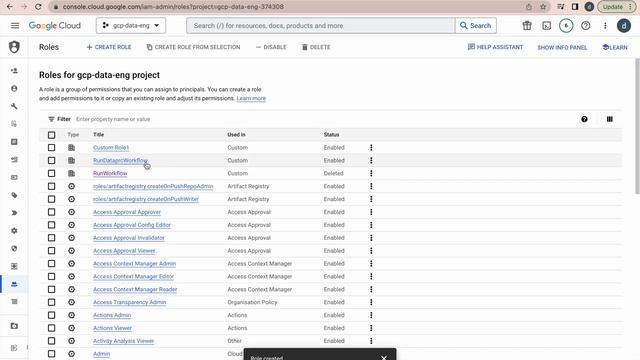Click the Search button
This screenshot has height=360, width=640.
coord(476,26)
